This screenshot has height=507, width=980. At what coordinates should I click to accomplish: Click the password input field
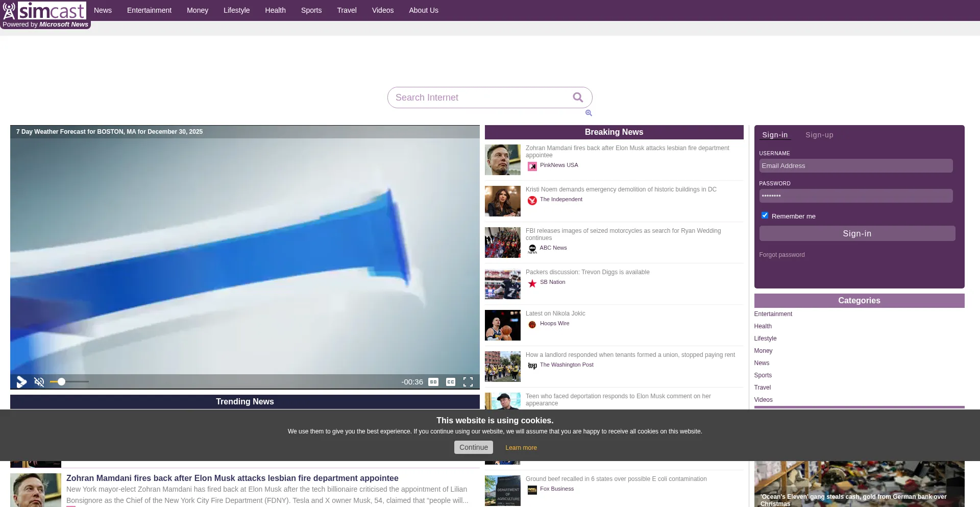pos(856,196)
